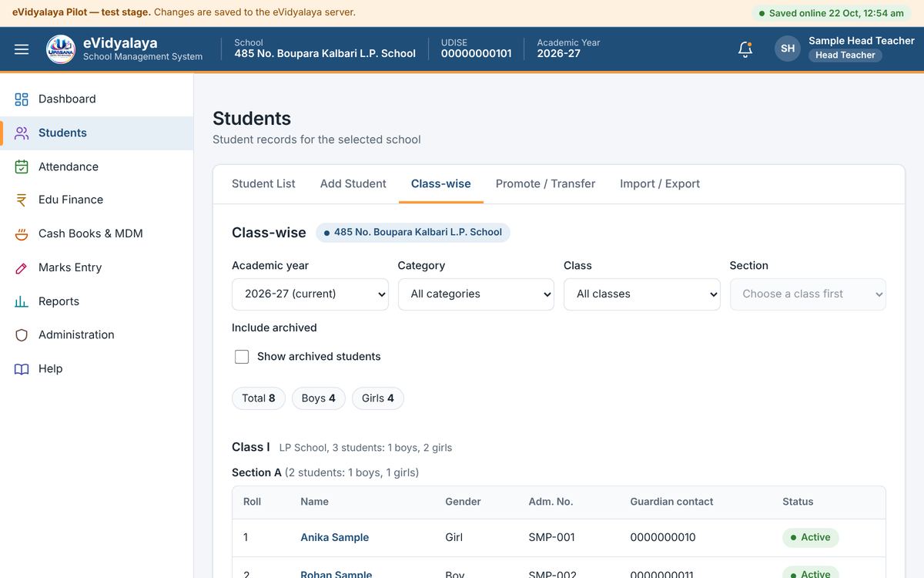Open the Class dropdown
924x578 pixels.
(642, 294)
